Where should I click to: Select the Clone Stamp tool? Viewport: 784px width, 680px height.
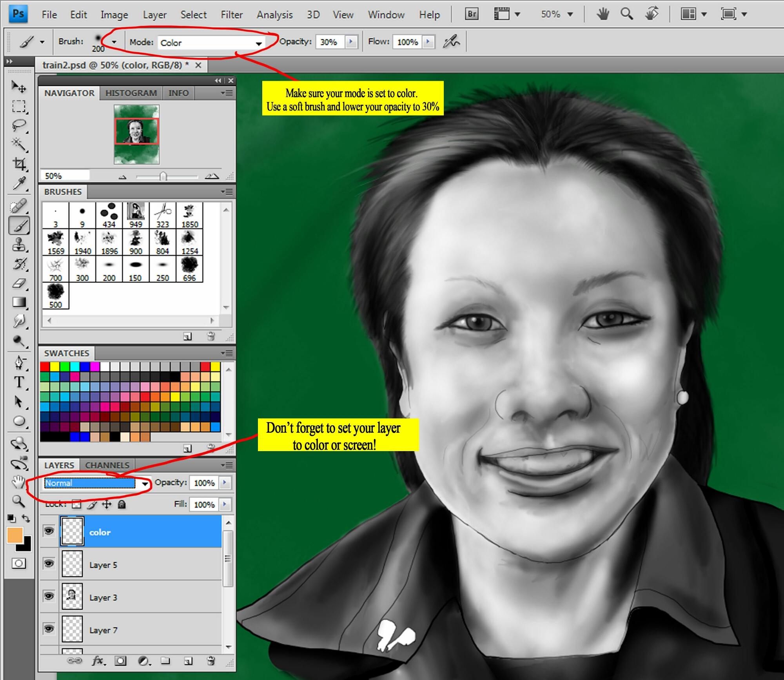click(18, 245)
